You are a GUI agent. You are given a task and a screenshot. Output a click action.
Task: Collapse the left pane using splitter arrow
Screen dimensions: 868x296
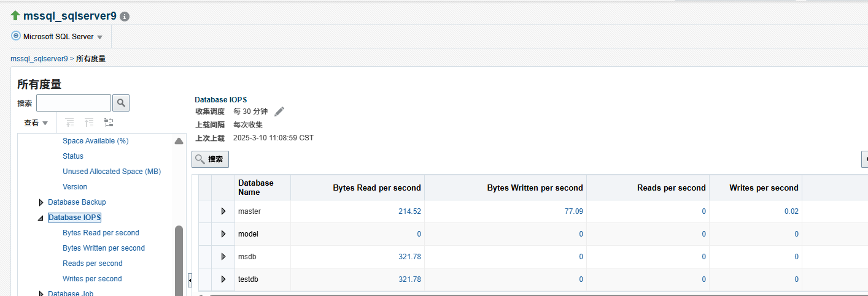(x=190, y=280)
